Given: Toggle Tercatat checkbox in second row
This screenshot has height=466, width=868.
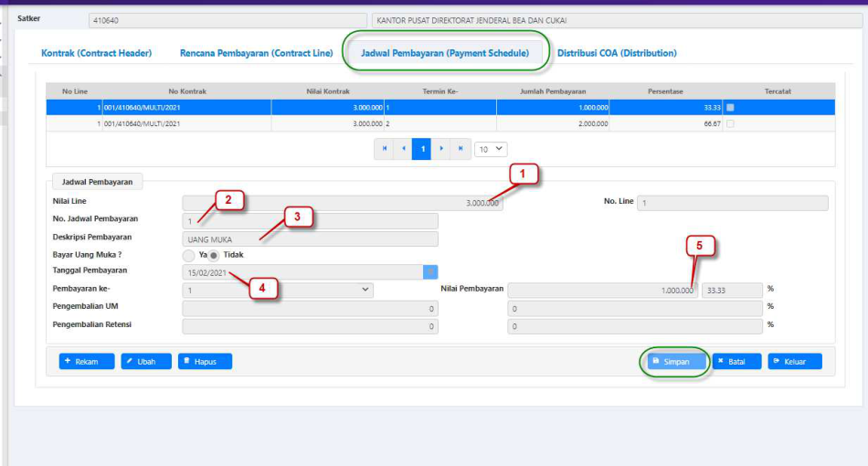Looking at the screenshot, I should click(x=729, y=123).
